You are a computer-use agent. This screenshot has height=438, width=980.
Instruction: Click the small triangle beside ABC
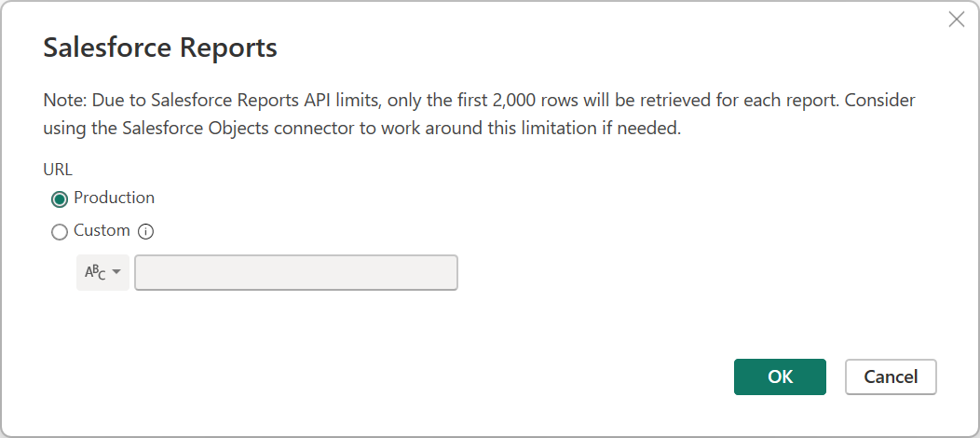(x=116, y=272)
